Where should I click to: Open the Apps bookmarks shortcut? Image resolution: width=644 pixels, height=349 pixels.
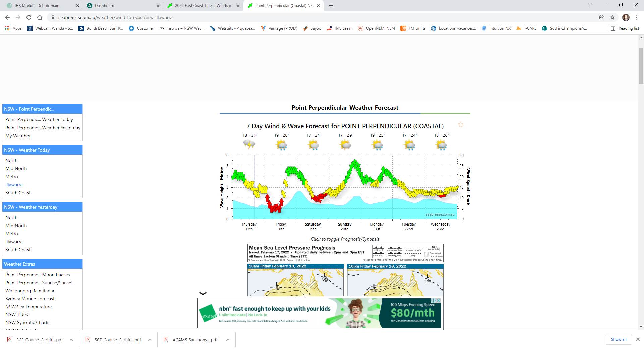(13, 28)
